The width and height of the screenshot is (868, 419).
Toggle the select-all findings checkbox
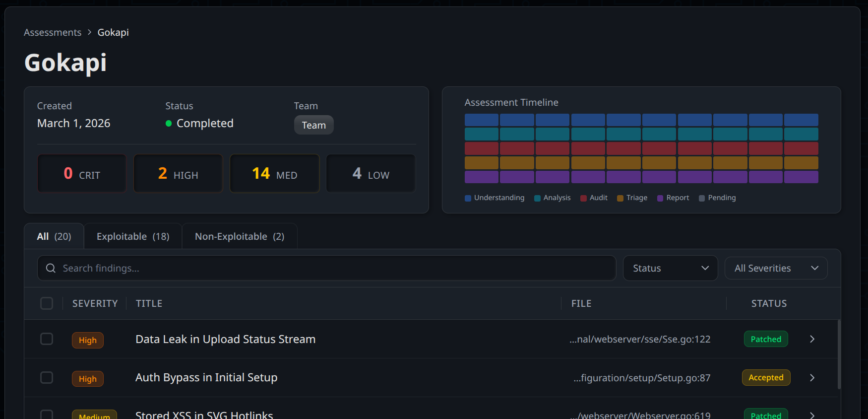[x=47, y=303]
